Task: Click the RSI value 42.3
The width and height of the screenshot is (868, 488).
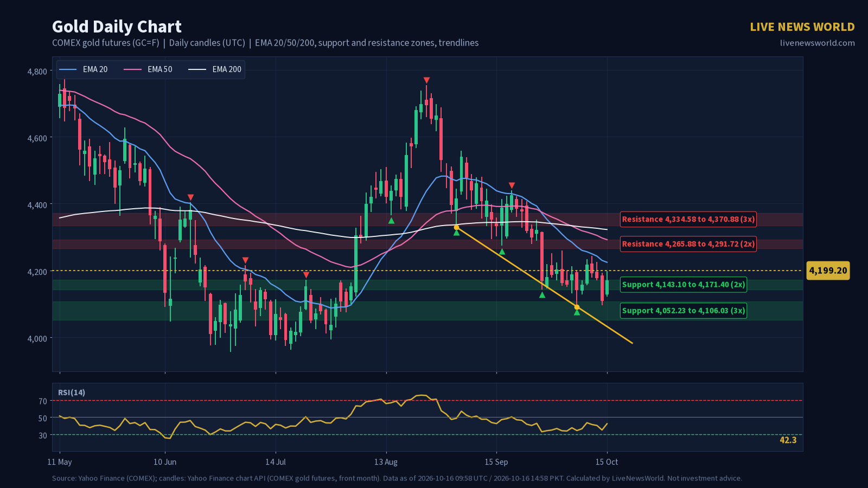Action: click(x=788, y=440)
